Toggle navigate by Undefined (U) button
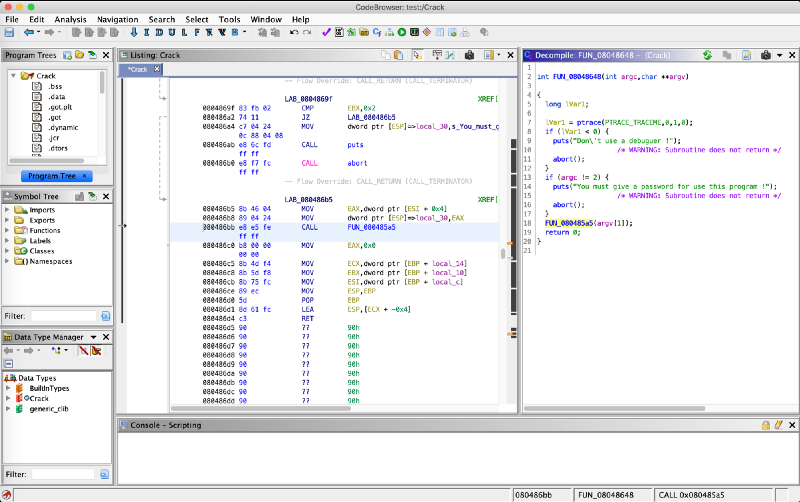Viewport: 800px width, 502px height. pos(172,32)
